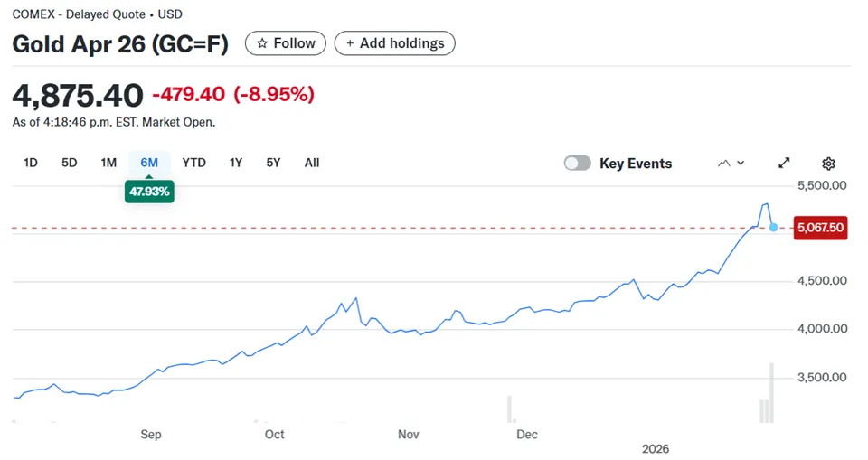This screenshot has width=868, height=460.
Task: Follow the Gold Apr 26 quote
Action: coord(286,43)
